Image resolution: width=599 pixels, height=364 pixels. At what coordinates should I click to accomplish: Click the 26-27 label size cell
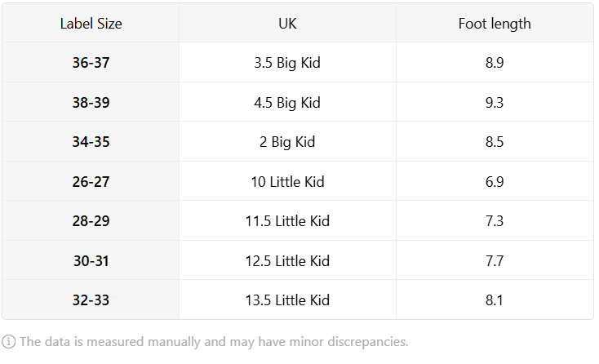click(91, 181)
